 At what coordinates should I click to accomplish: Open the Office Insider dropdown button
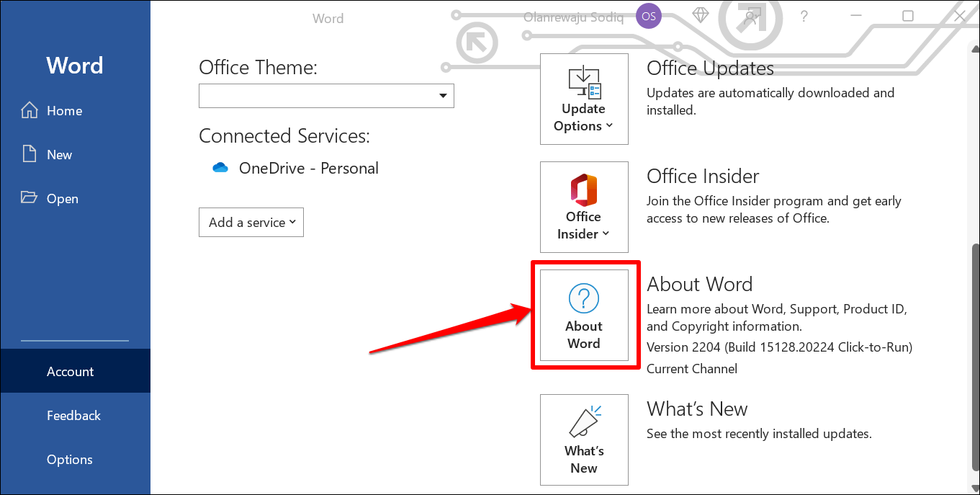coord(584,207)
